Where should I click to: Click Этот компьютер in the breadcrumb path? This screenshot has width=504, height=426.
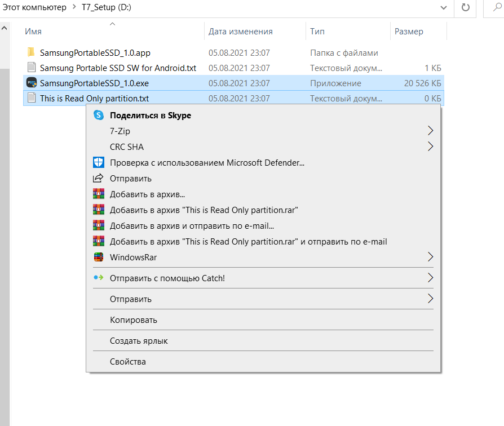click(x=34, y=7)
